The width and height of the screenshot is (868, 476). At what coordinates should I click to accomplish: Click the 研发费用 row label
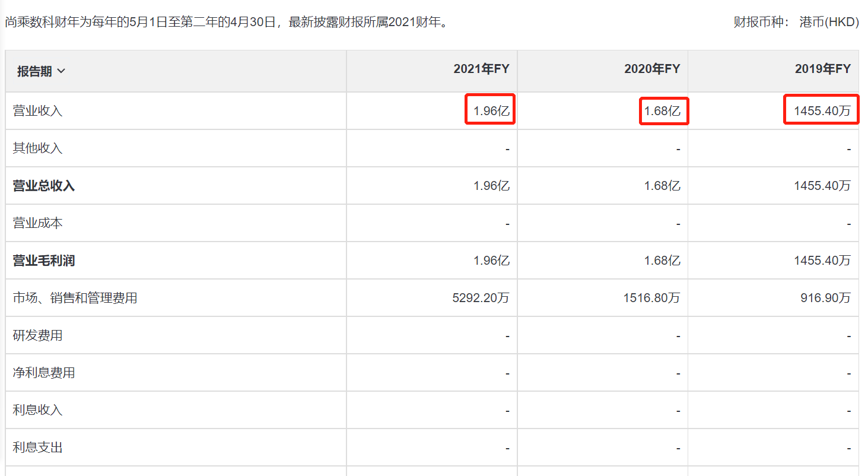[37, 335]
